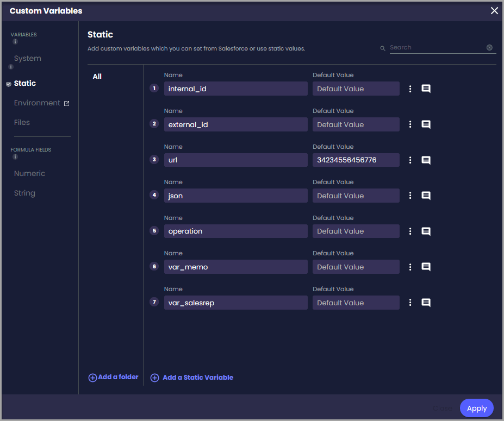The height and width of the screenshot is (421, 504).
Task: Set default value for var_memo
Action: click(x=356, y=267)
